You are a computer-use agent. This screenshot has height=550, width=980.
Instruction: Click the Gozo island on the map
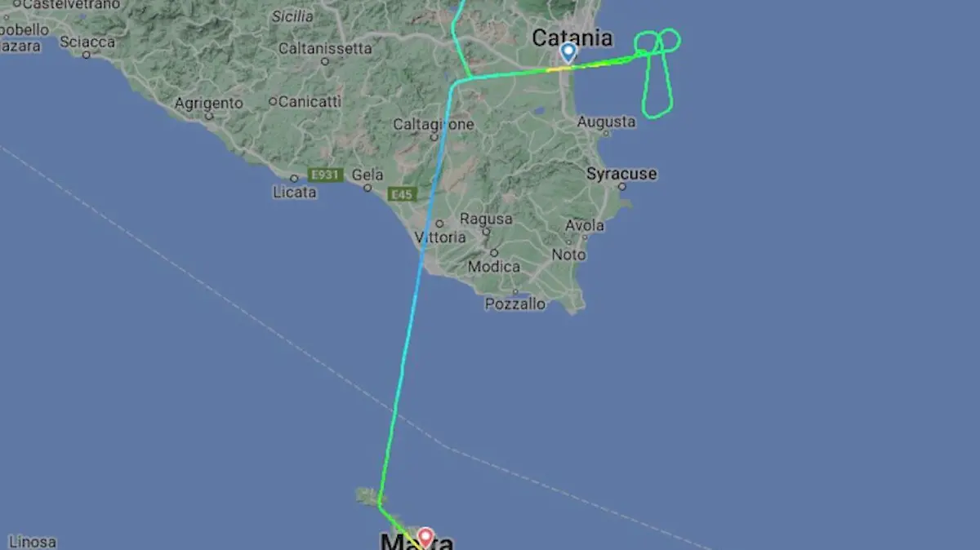[x=367, y=495]
